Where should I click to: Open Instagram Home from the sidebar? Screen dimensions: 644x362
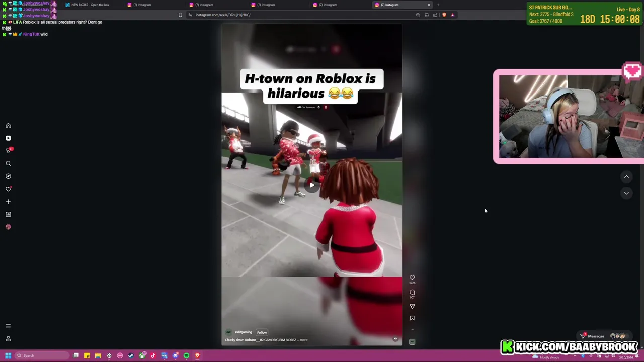[x=8, y=126]
